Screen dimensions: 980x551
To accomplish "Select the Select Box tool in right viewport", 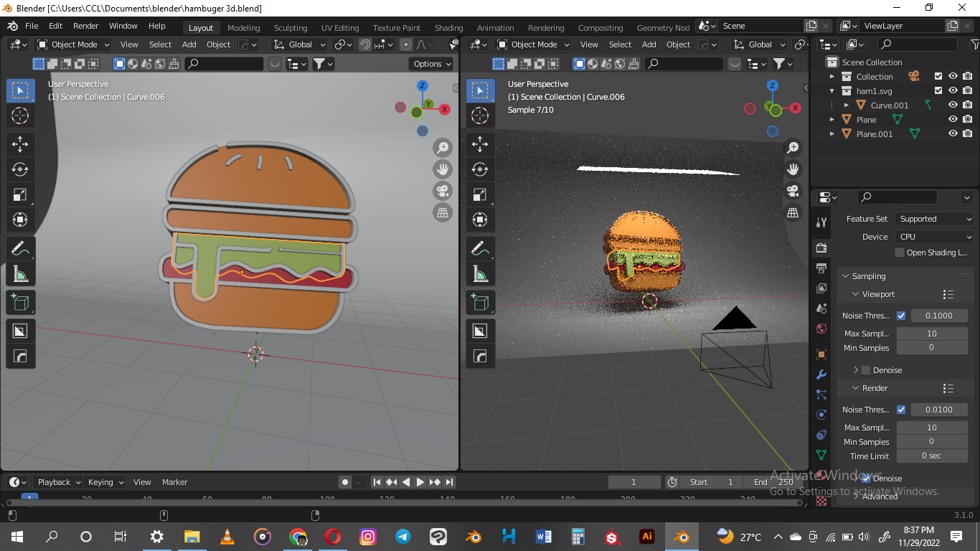I will [480, 90].
